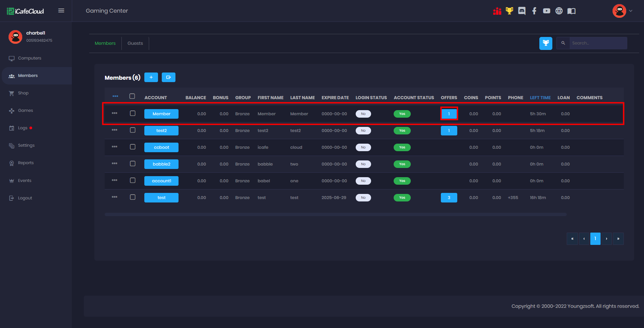This screenshot has width=644, height=328.
Task: Open the book documentation icon
Action: pyautogui.click(x=571, y=11)
